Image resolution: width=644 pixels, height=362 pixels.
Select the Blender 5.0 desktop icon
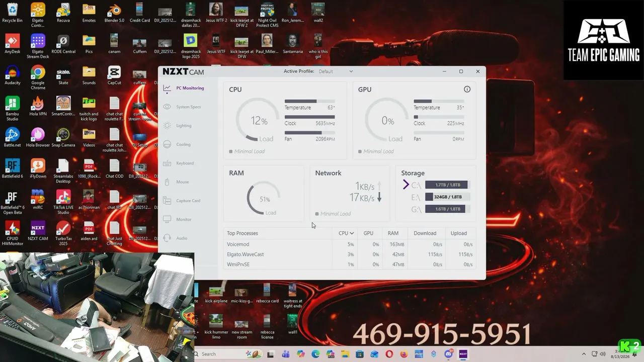click(114, 13)
